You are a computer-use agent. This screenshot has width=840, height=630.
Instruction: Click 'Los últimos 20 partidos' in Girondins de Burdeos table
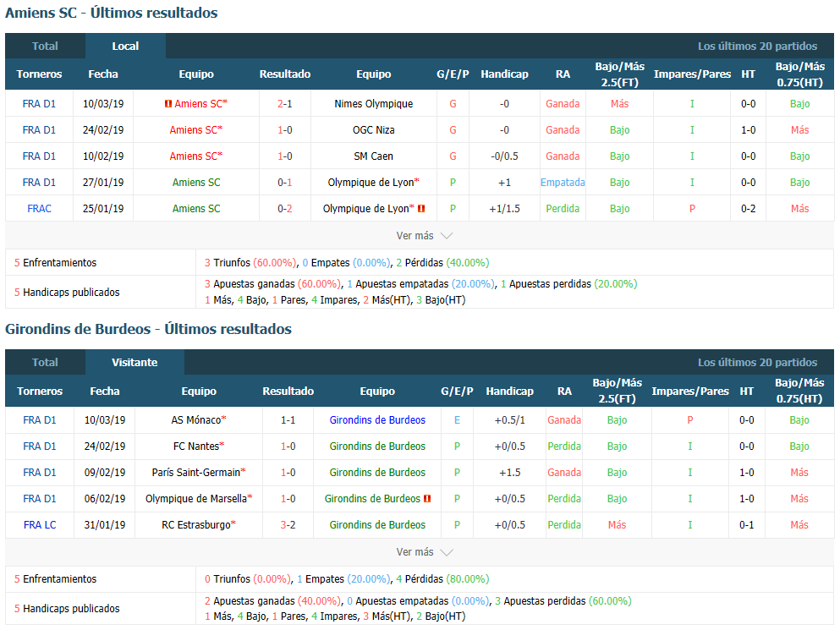(757, 362)
